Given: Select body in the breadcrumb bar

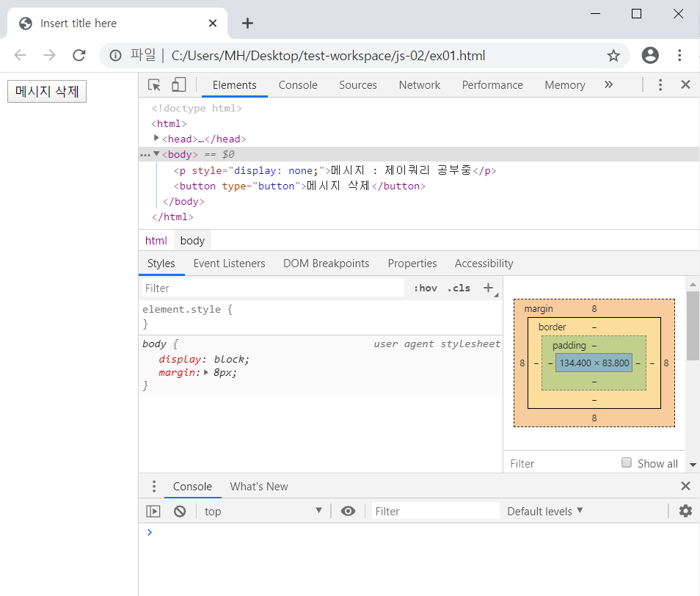Looking at the screenshot, I should coord(192,241).
